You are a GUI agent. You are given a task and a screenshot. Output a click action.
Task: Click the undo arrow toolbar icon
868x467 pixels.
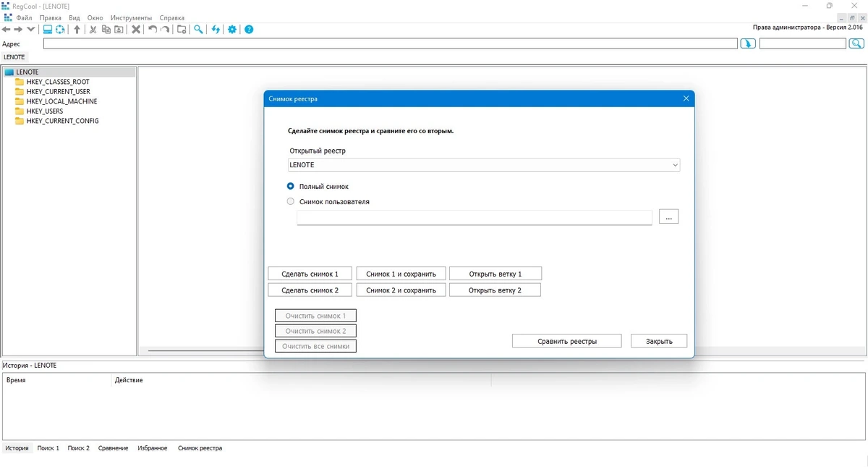(x=153, y=30)
